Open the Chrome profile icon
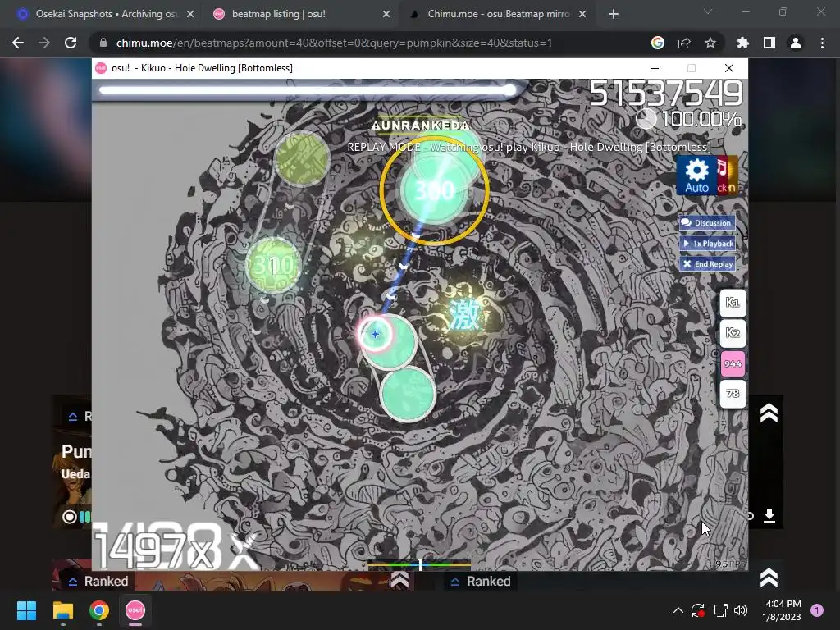Screen dimensions: 840x630 [x=796, y=43]
